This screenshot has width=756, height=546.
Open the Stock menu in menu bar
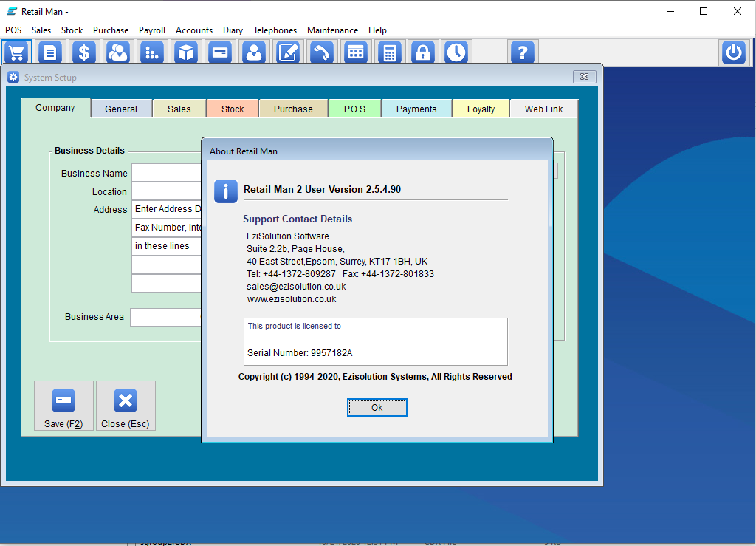pyautogui.click(x=72, y=30)
